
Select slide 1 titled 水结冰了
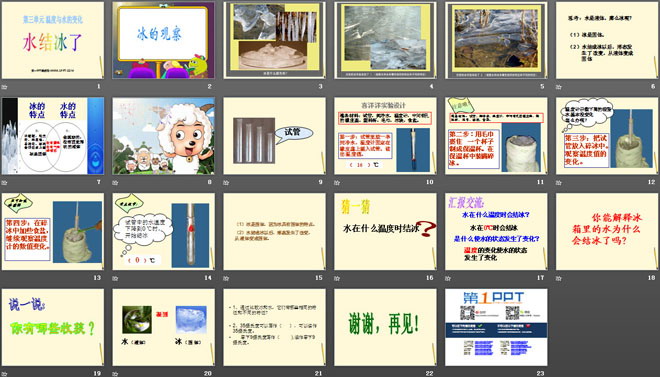click(53, 40)
